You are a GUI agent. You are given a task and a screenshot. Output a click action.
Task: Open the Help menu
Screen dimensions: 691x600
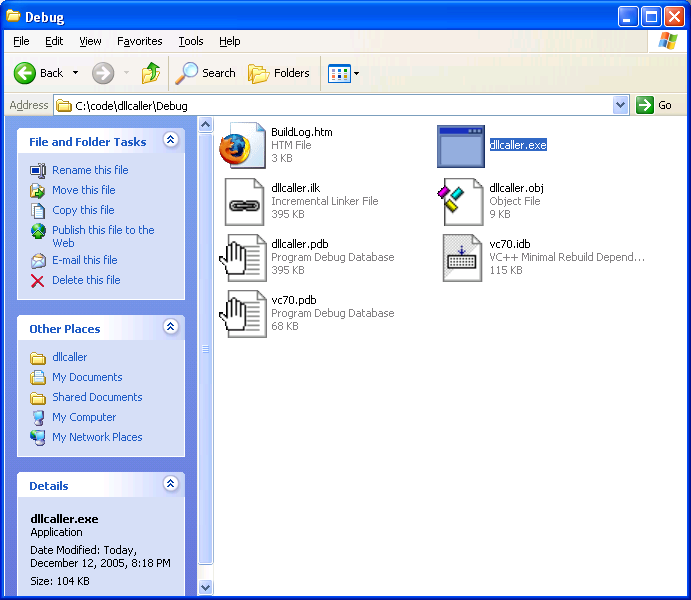tap(230, 41)
